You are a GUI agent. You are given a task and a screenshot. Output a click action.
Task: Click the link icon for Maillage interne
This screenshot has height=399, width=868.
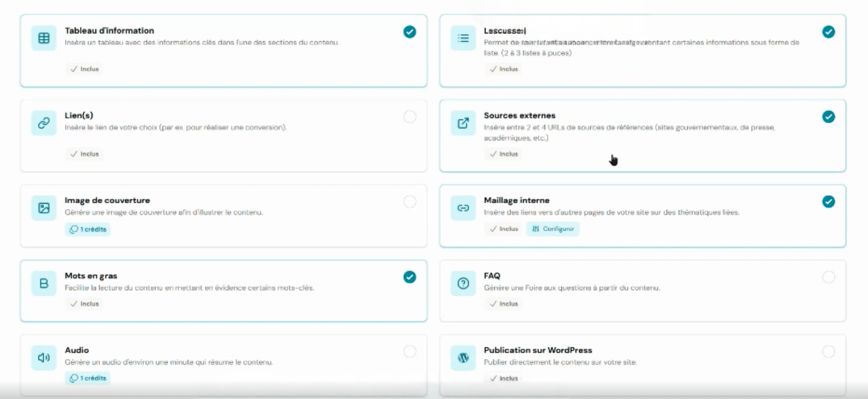[x=463, y=208]
